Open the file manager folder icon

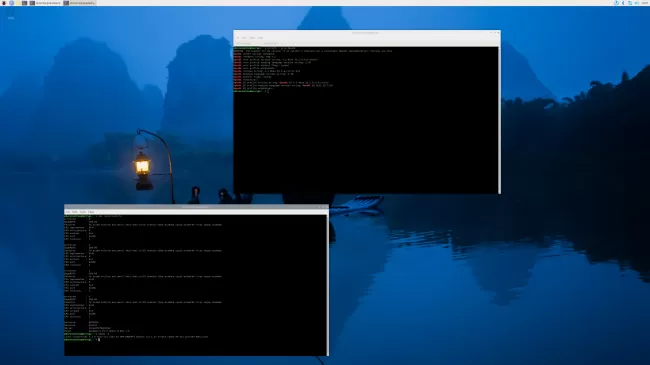[x=18, y=3]
